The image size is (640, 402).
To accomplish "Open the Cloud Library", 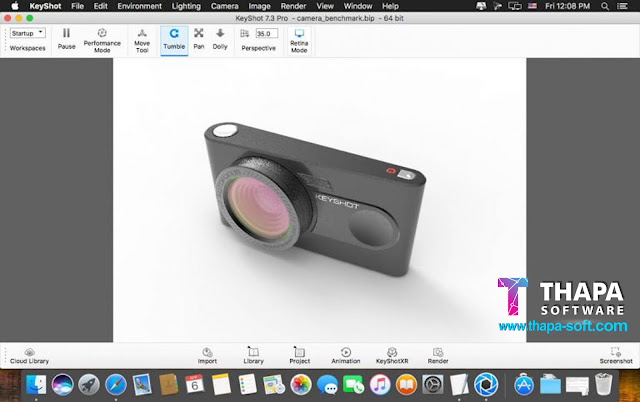I will point(29,356).
